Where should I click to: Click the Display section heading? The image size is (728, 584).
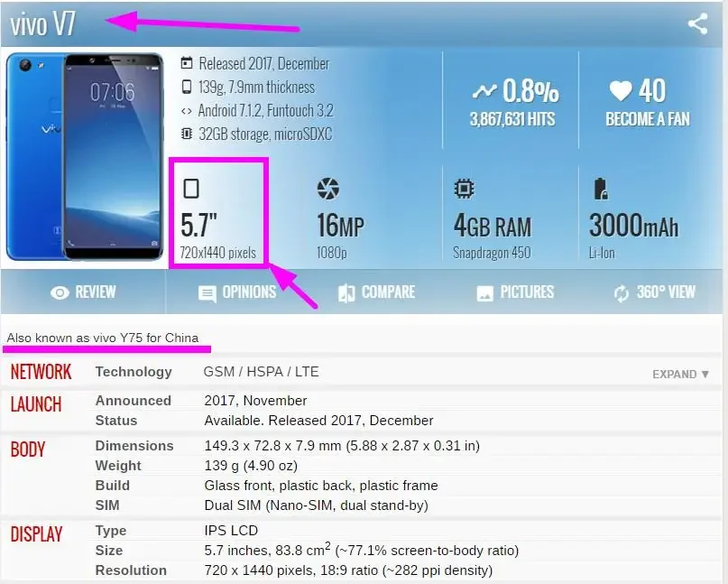[36, 534]
